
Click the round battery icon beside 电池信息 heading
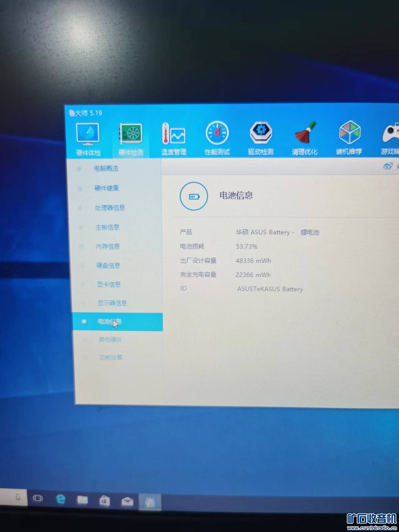(194, 196)
